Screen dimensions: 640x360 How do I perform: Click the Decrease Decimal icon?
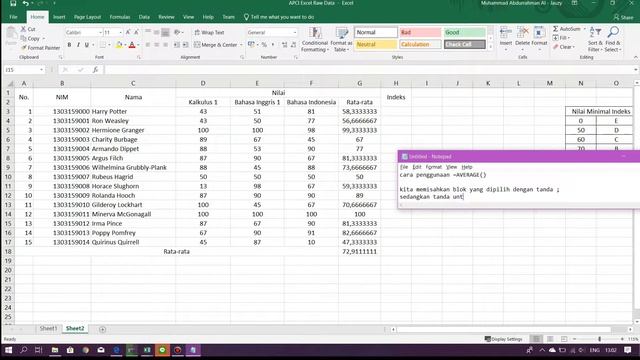[293, 45]
